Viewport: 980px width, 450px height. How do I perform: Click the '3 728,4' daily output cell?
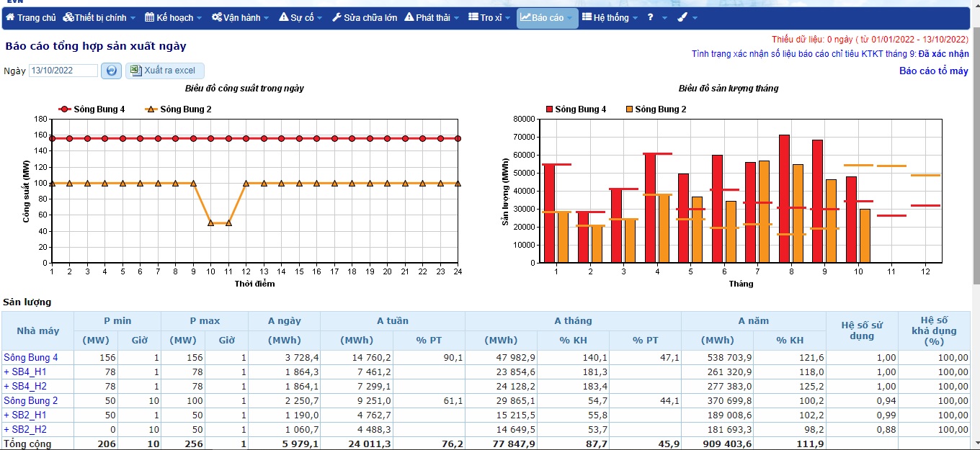[x=285, y=357]
